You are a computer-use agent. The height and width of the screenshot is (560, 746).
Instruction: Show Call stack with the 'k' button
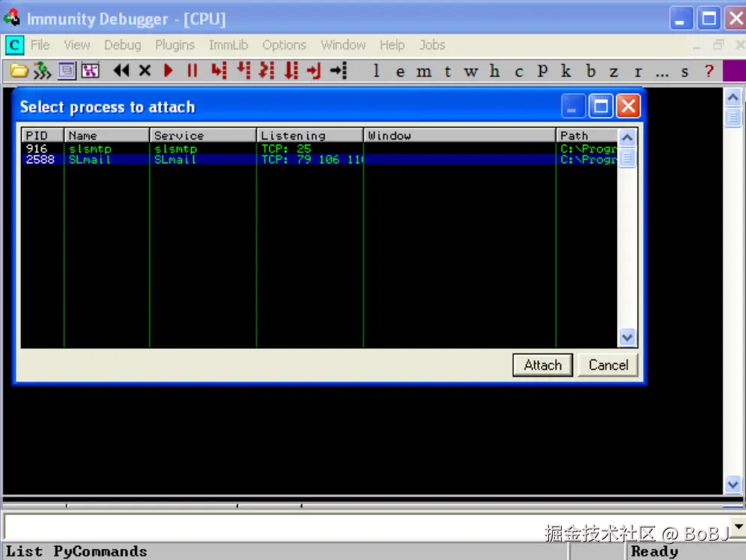click(x=565, y=71)
